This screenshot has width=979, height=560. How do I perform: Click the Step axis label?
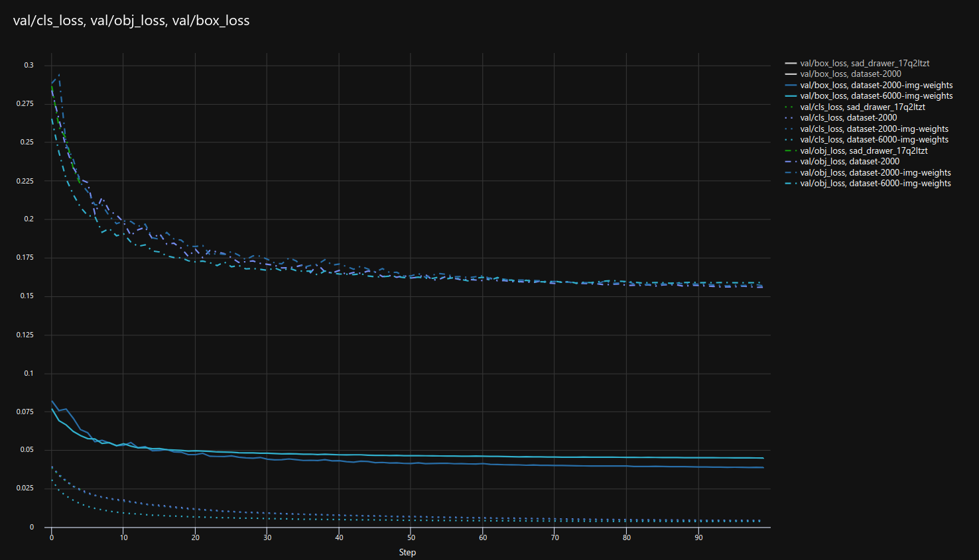click(x=407, y=552)
